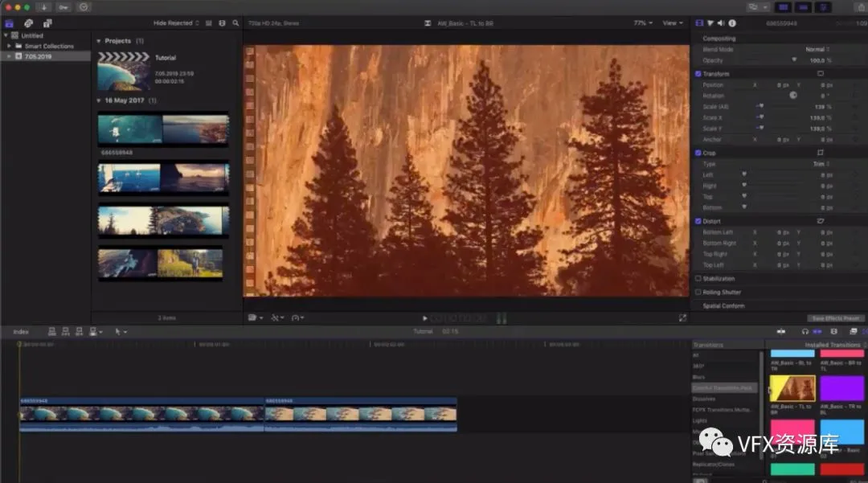Open the 77% zoom level dropdown
868x483 pixels.
[642, 23]
